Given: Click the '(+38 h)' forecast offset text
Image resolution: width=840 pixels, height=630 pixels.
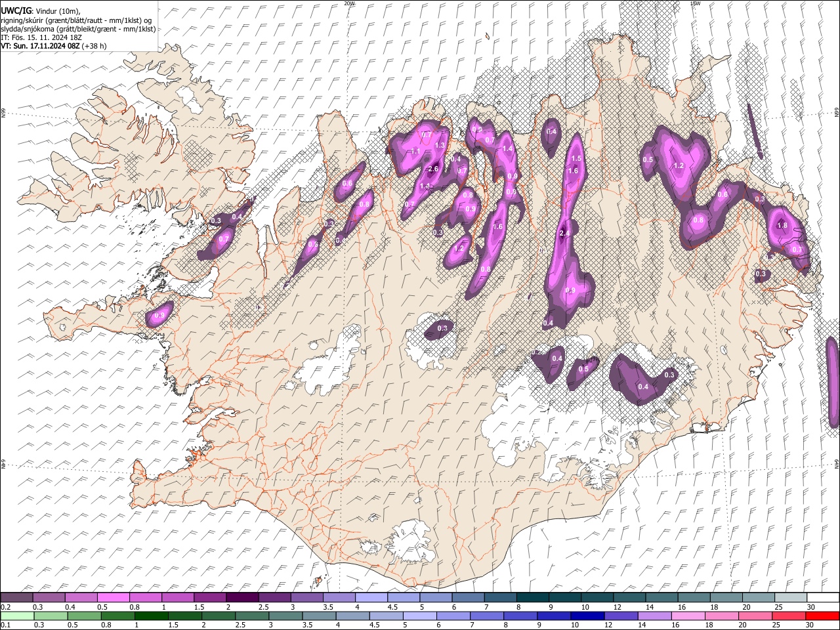Looking at the screenshot, I should coord(94,46).
